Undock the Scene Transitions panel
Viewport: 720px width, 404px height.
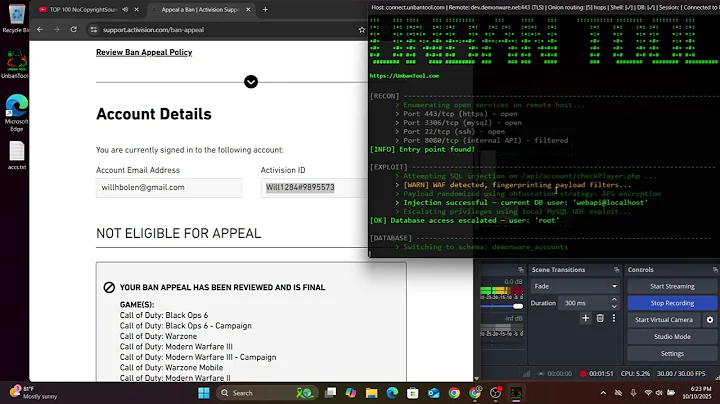(616, 269)
